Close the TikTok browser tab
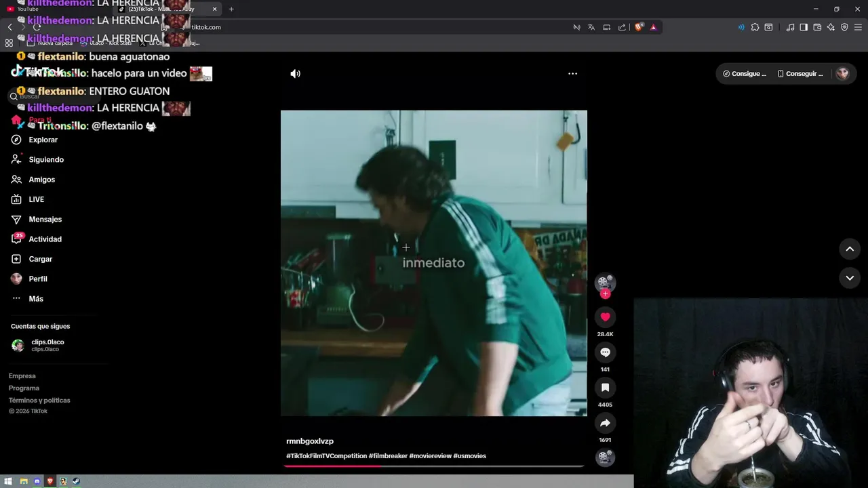This screenshot has width=868, height=488. (x=215, y=9)
